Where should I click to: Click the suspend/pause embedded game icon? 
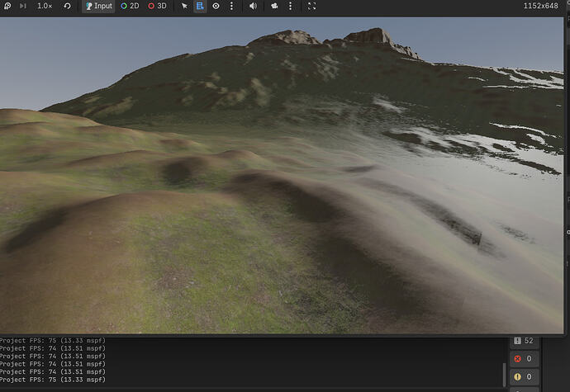(x=7, y=6)
